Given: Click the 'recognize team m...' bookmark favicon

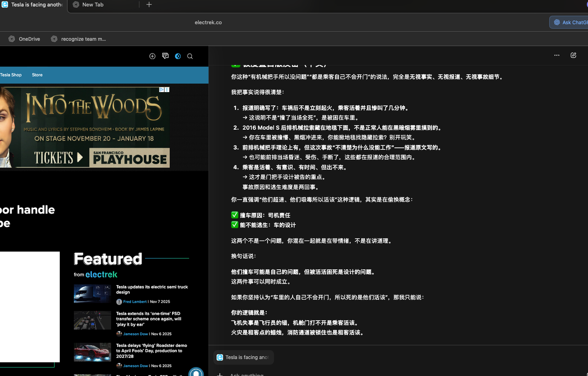Looking at the screenshot, I should [54, 39].
